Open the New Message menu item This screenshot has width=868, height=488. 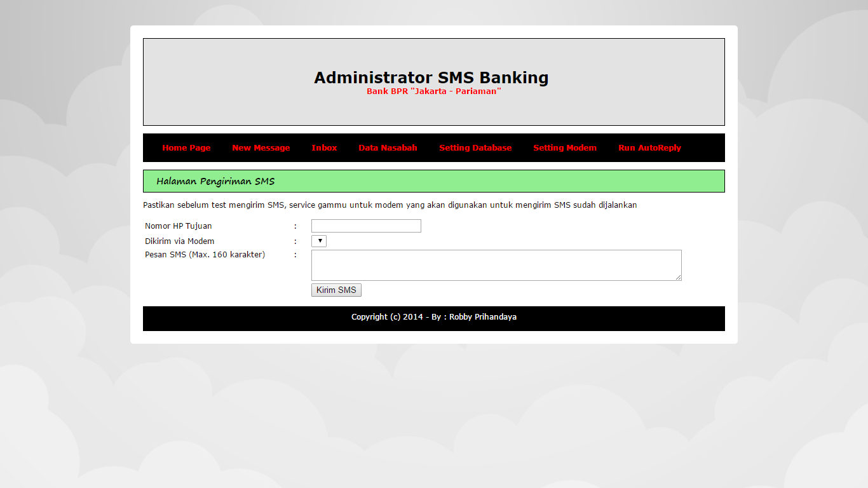point(261,148)
